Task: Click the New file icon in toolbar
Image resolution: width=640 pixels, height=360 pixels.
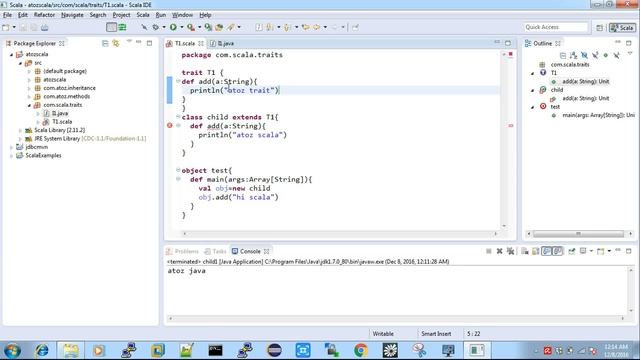Action: (6, 27)
